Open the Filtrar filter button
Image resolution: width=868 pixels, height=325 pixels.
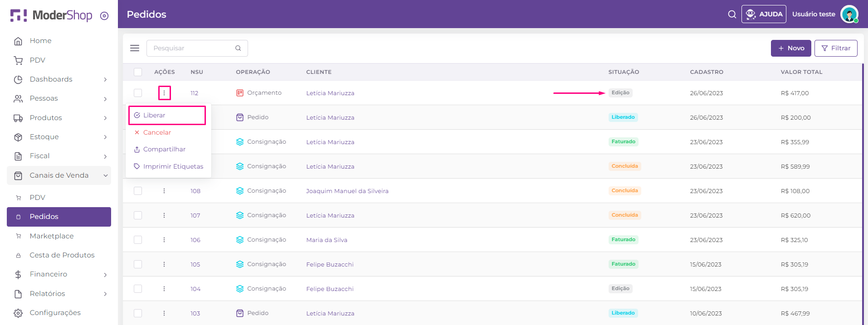tap(835, 48)
